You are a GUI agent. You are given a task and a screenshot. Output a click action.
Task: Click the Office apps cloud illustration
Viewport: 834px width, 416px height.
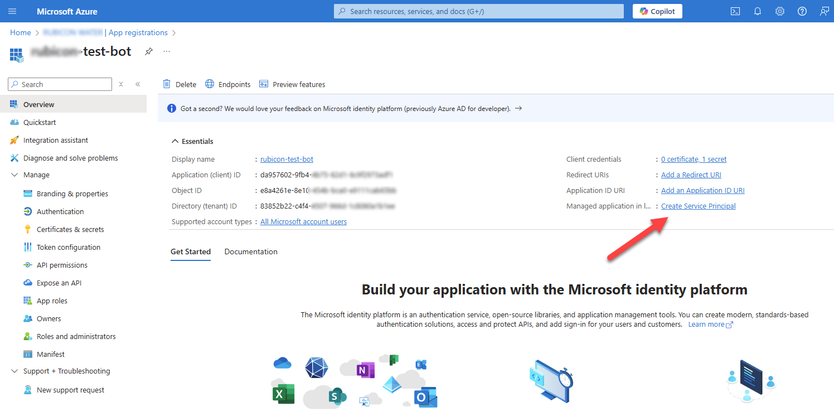point(355,381)
